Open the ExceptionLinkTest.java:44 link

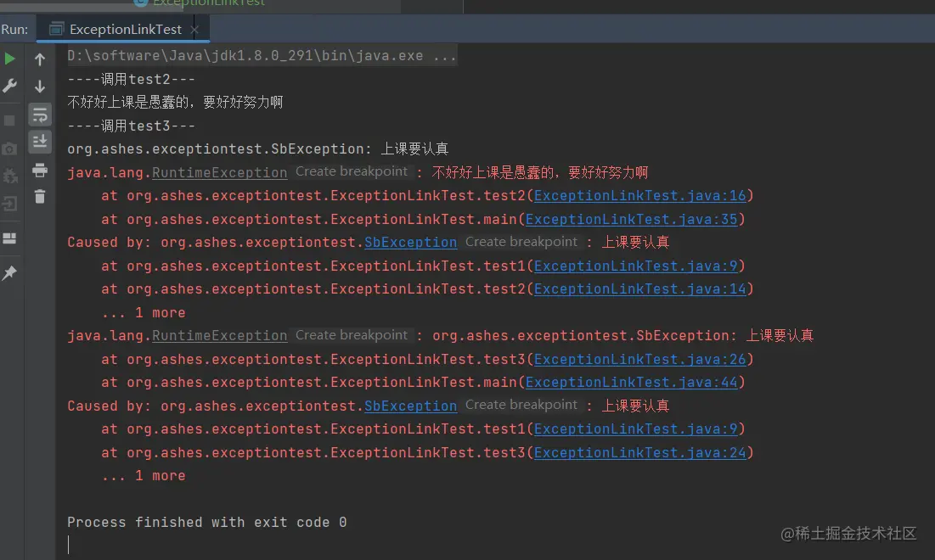click(x=632, y=383)
